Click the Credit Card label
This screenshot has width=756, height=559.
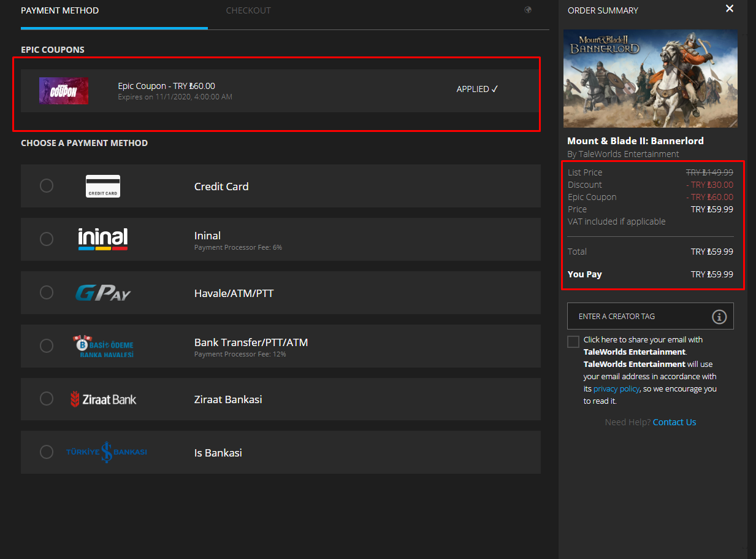click(221, 187)
